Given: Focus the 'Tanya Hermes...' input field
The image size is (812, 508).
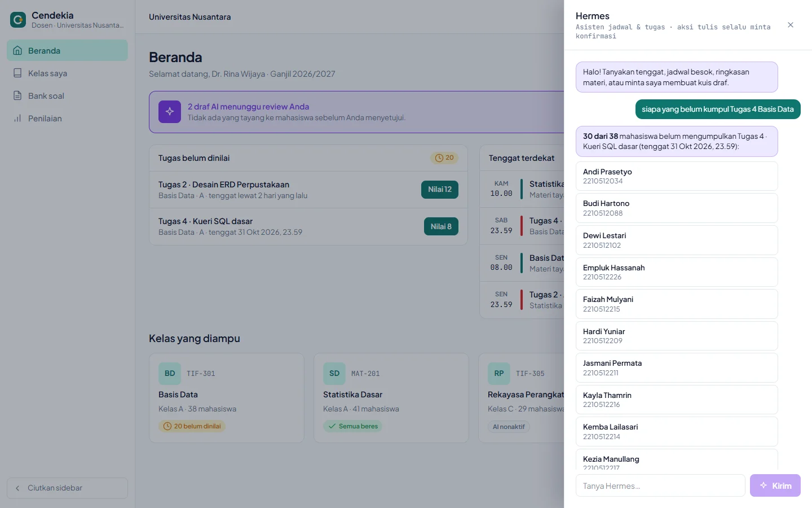Looking at the screenshot, I should (660, 485).
